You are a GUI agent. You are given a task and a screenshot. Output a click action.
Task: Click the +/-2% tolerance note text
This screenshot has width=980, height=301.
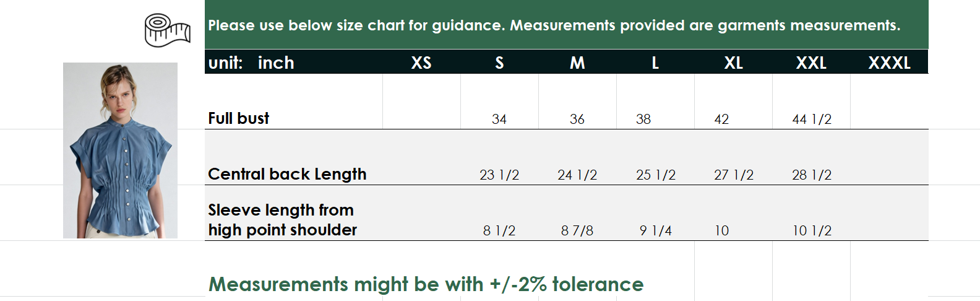(x=426, y=284)
